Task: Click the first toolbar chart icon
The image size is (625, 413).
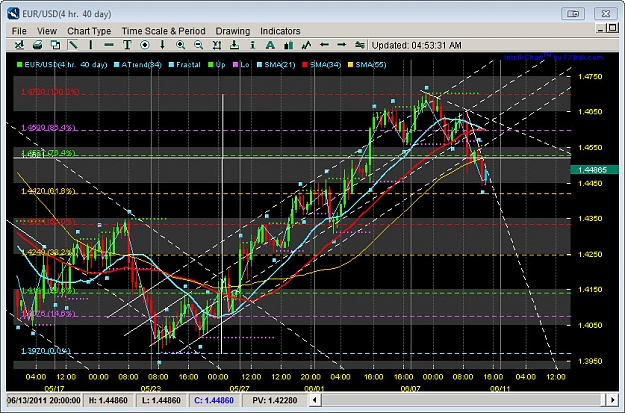Action: pos(19,45)
